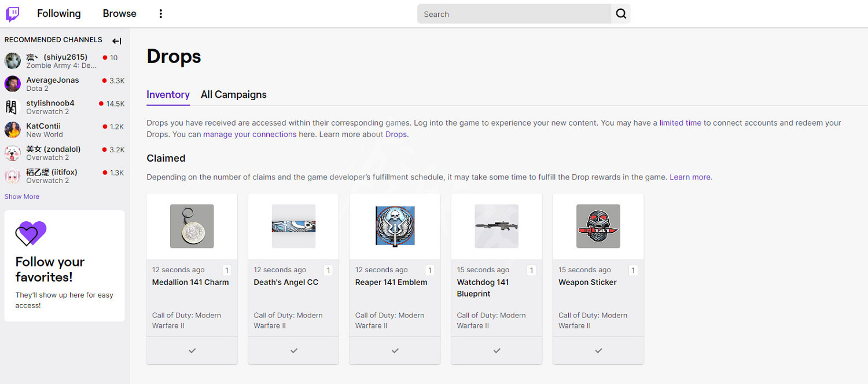Open the three-dot more options menu
The height and width of the screenshot is (384, 868).
click(x=161, y=14)
